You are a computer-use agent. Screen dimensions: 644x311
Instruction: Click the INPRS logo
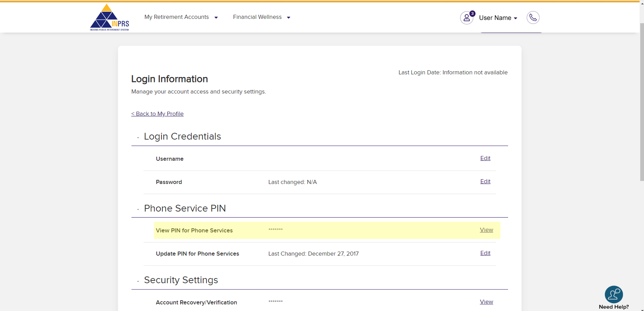109,17
